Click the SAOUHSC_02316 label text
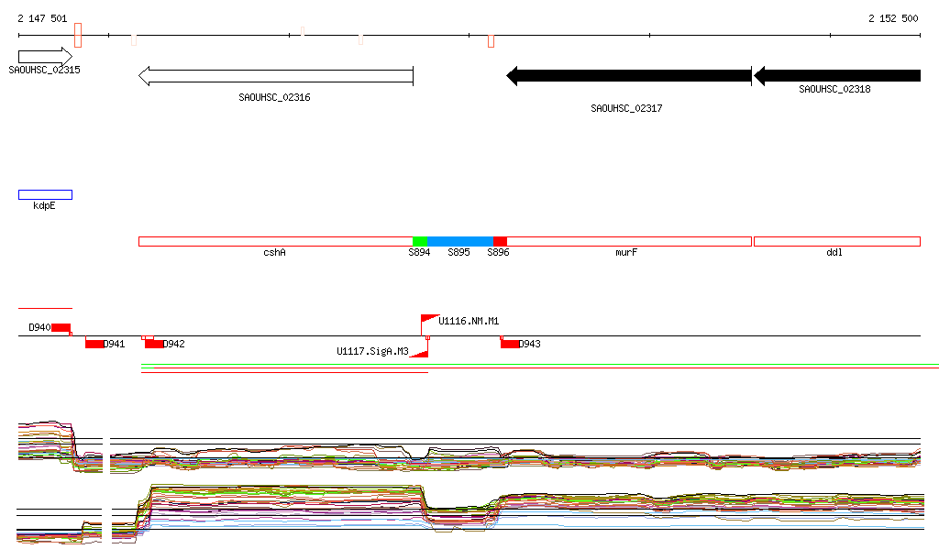The image size is (939, 560). click(x=274, y=97)
